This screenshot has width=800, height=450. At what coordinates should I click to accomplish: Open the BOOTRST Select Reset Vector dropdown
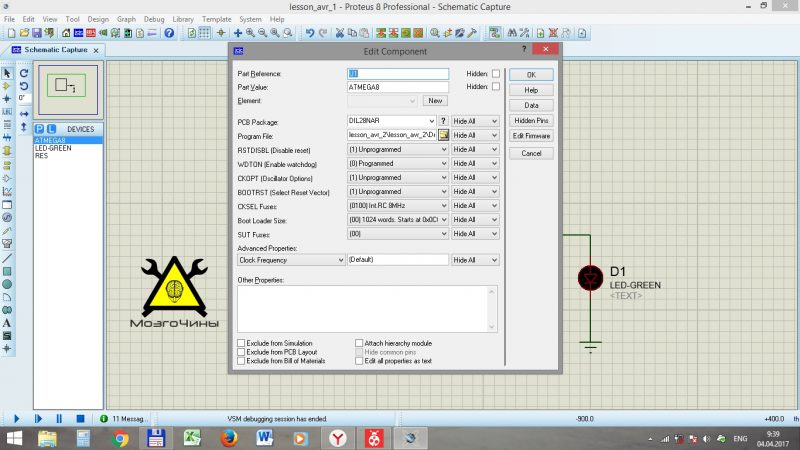point(397,191)
